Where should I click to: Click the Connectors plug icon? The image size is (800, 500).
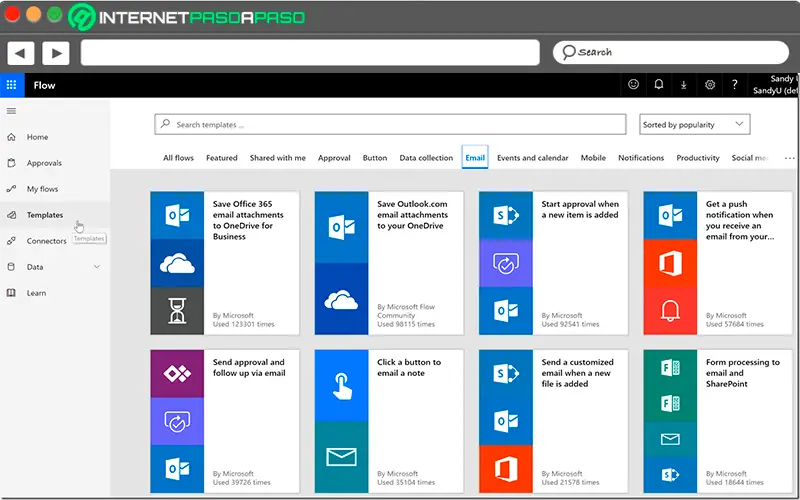point(11,241)
